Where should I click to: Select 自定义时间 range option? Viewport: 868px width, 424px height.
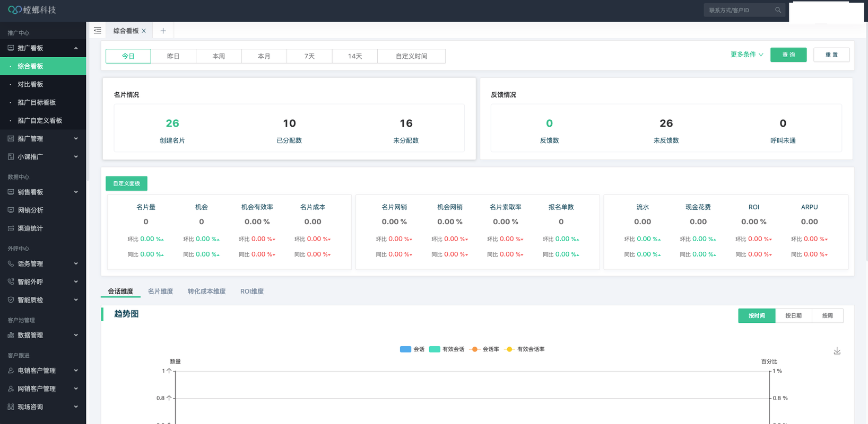pyautogui.click(x=412, y=56)
